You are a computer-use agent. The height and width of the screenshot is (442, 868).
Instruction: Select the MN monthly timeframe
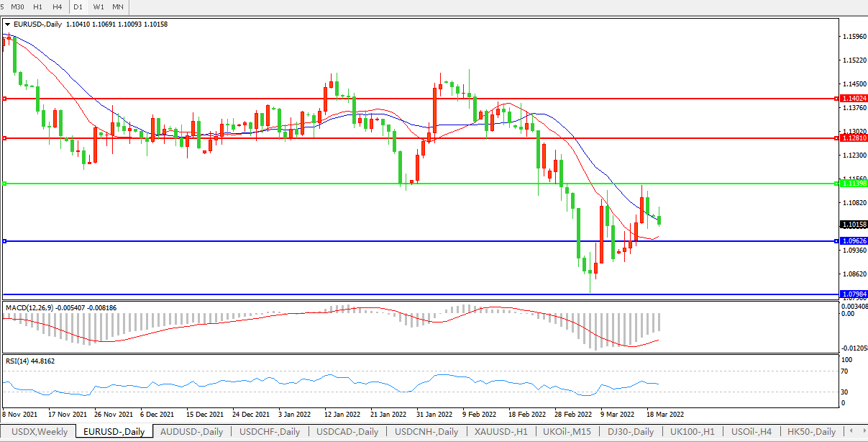(x=118, y=6)
